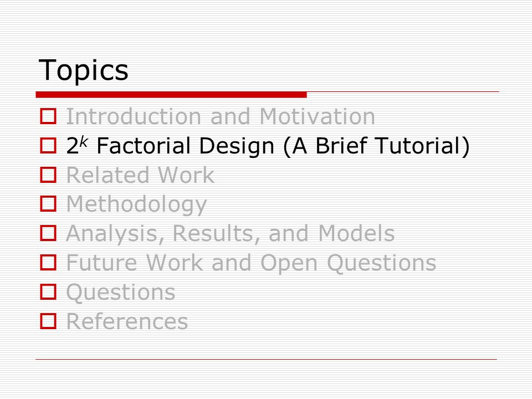Click the red square bullet next to References
This screenshot has height=399, width=532.
pos(48,321)
